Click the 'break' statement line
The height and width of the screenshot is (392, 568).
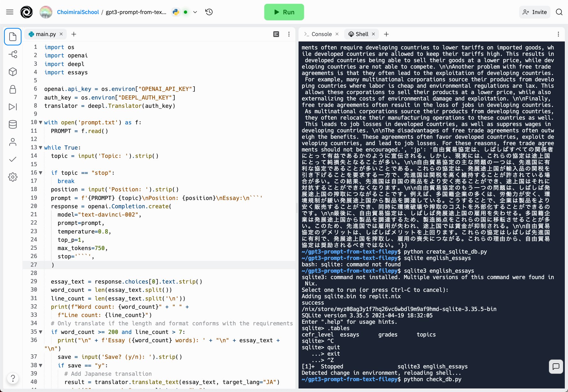66,181
